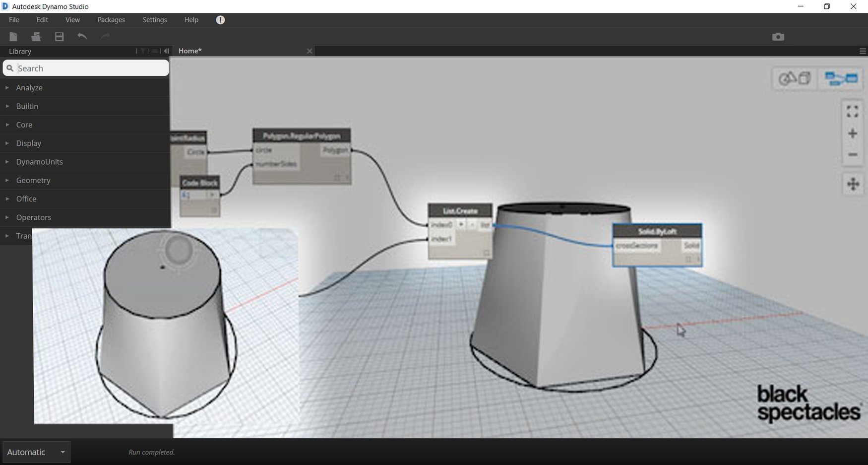Fit the view with the fit-to-screen icon
868x465 pixels.
[x=853, y=112]
